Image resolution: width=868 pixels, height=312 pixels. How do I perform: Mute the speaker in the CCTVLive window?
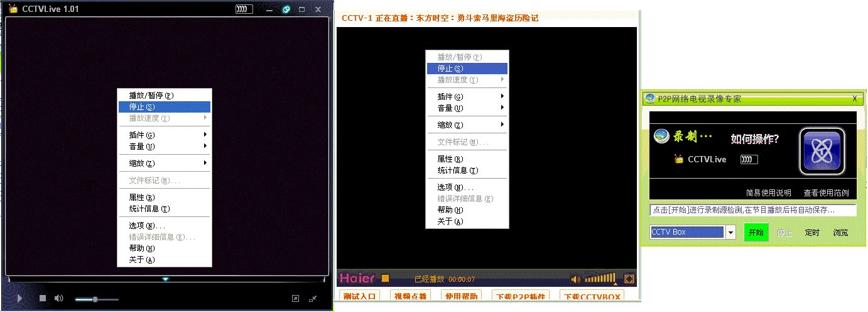pyautogui.click(x=58, y=298)
